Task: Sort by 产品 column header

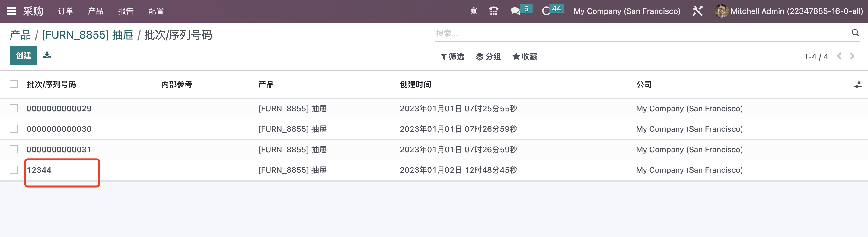Action: point(266,84)
